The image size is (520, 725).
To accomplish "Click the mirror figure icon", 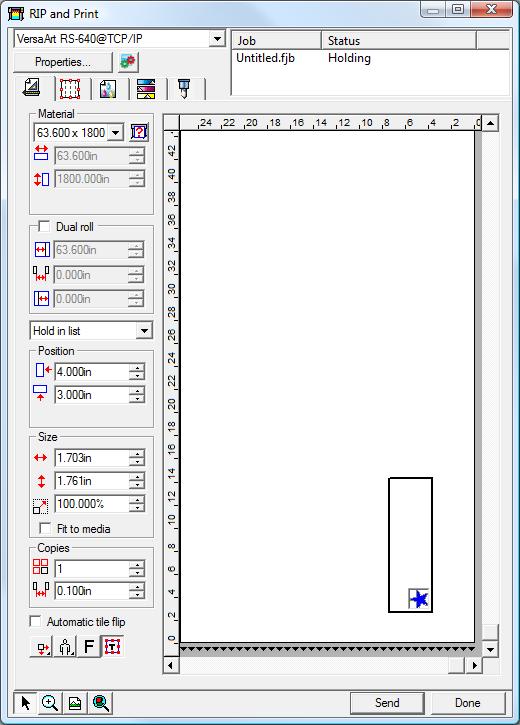I will click(66, 646).
